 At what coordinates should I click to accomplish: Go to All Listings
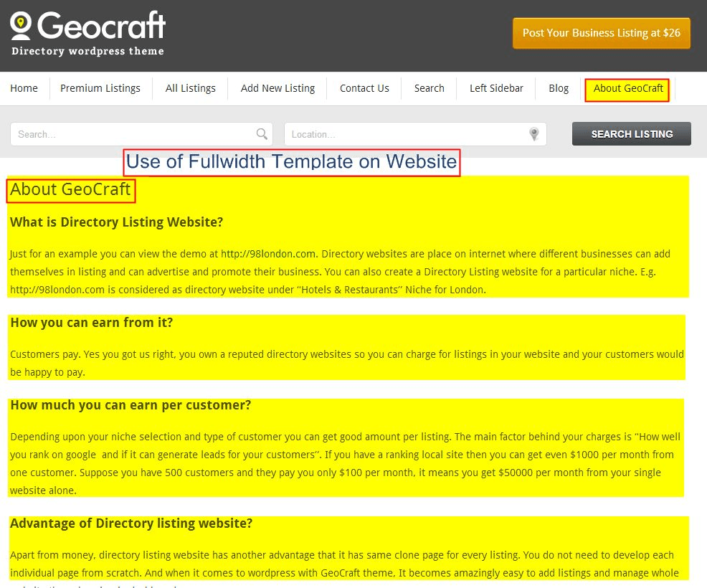point(190,88)
